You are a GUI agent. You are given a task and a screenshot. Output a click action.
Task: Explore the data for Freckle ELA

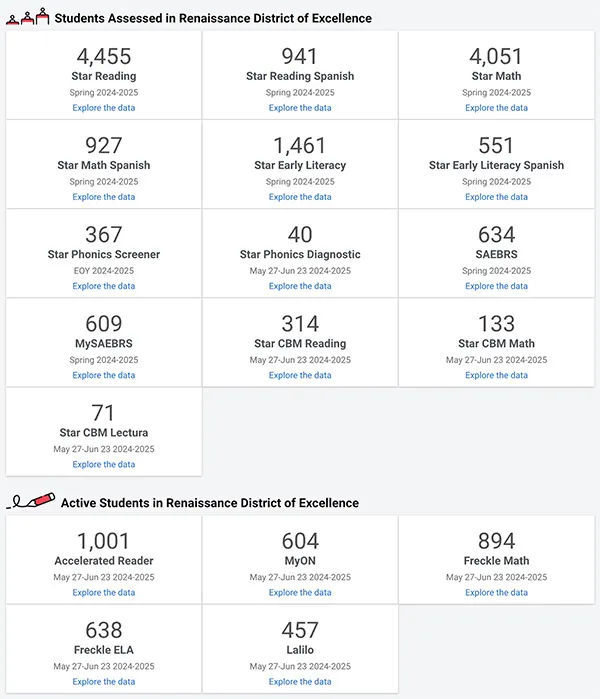(104, 681)
